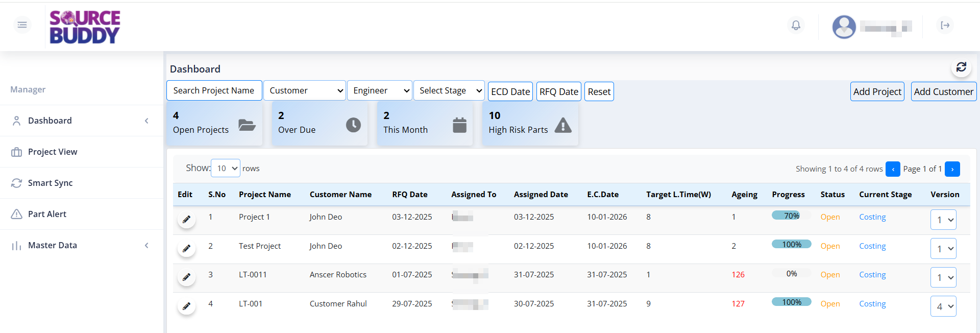Image resolution: width=980 pixels, height=333 pixels.
Task: Open the notifications bell
Action: click(796, 25)
